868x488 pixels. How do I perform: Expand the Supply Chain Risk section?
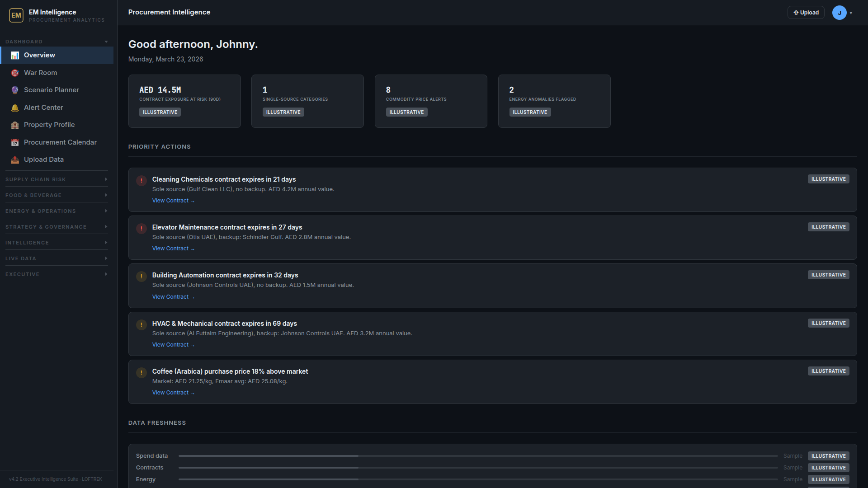point(57,179)
